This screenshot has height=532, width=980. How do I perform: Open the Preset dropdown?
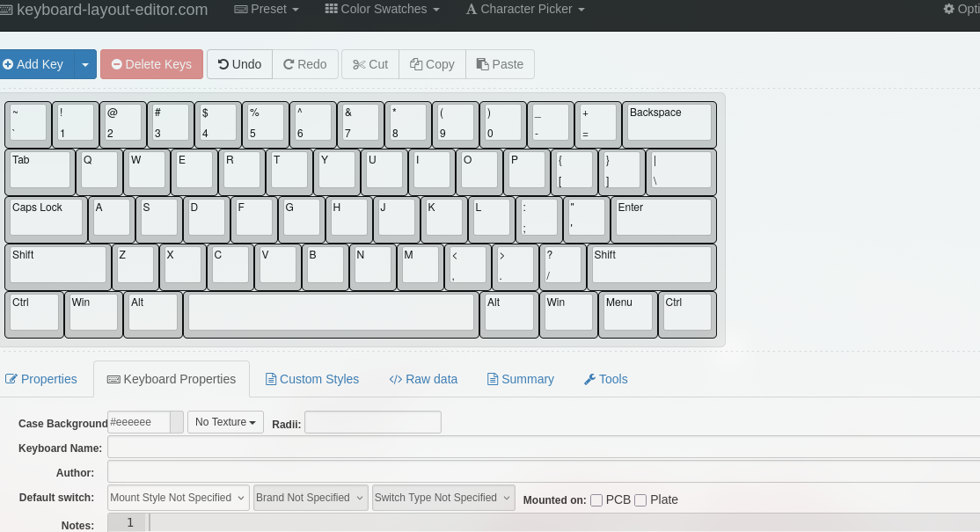click(266, 9)
